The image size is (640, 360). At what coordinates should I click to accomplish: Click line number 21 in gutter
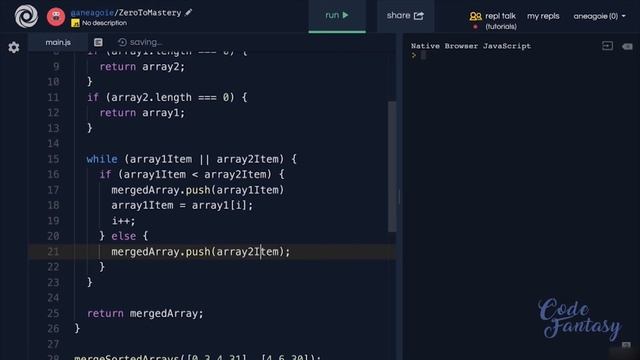pyautogui.click(x=53, y=251)
